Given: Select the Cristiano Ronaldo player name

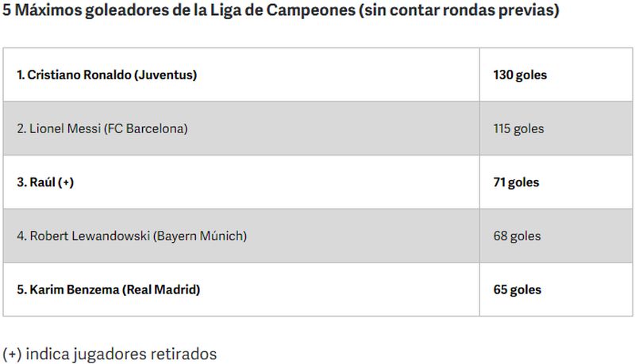Looking at the screenshot, I should pos(79,75).
